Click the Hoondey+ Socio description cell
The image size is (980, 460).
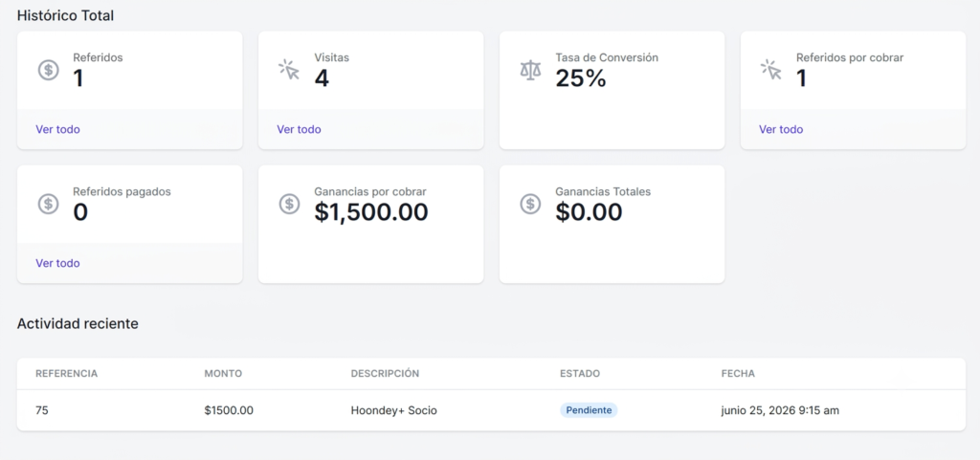pyautogui.click(x=393, y=410)
